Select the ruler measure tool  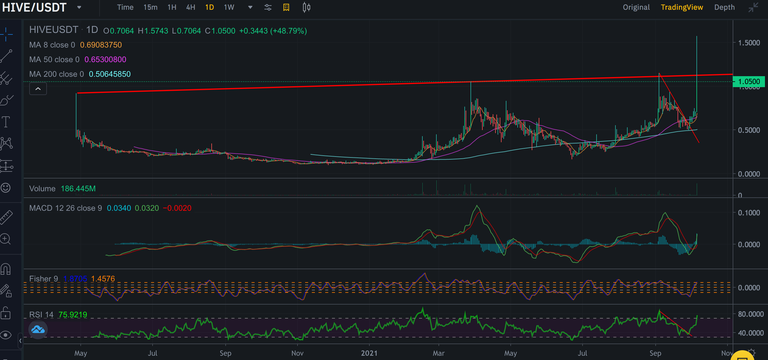(6, 216)
